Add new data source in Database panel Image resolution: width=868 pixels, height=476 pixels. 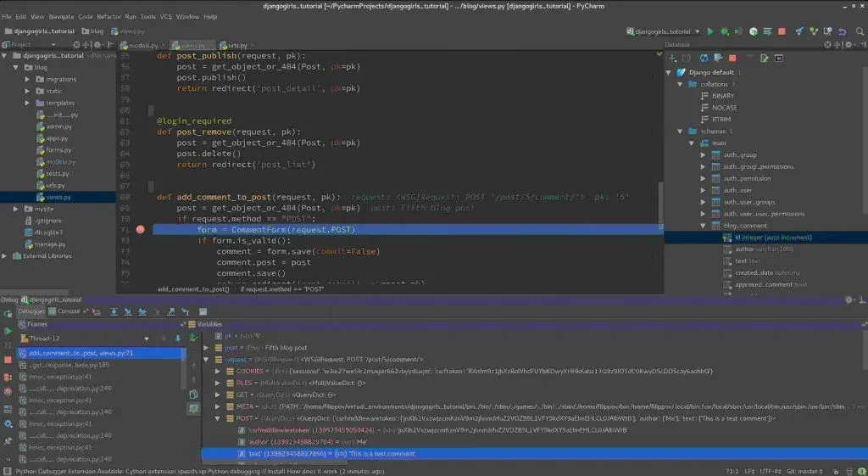672,59
